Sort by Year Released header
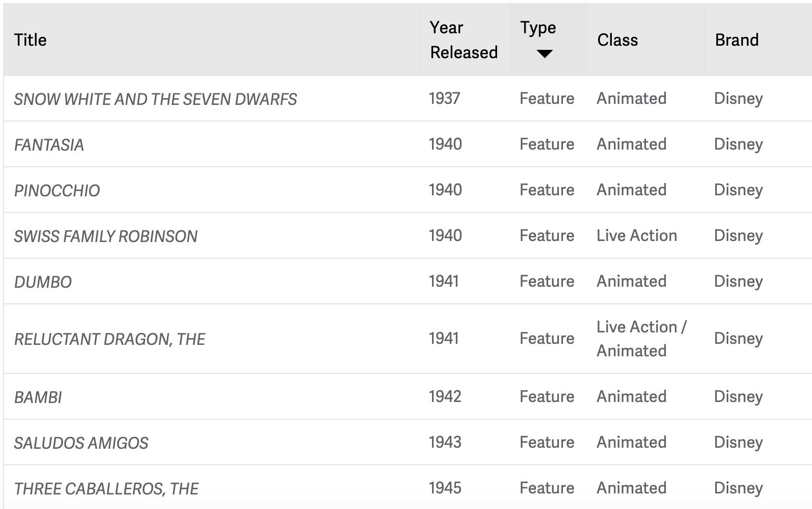 coord(464,40)
